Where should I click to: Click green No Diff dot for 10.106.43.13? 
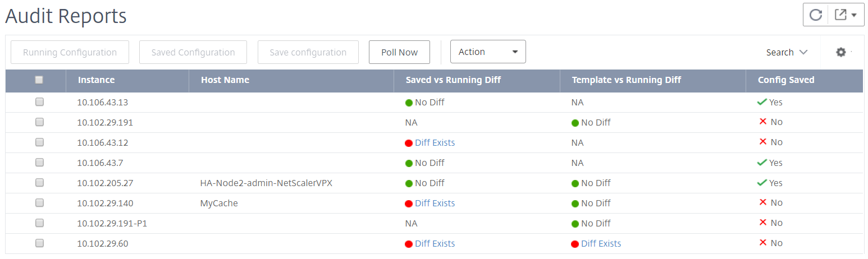pos(409,103)
